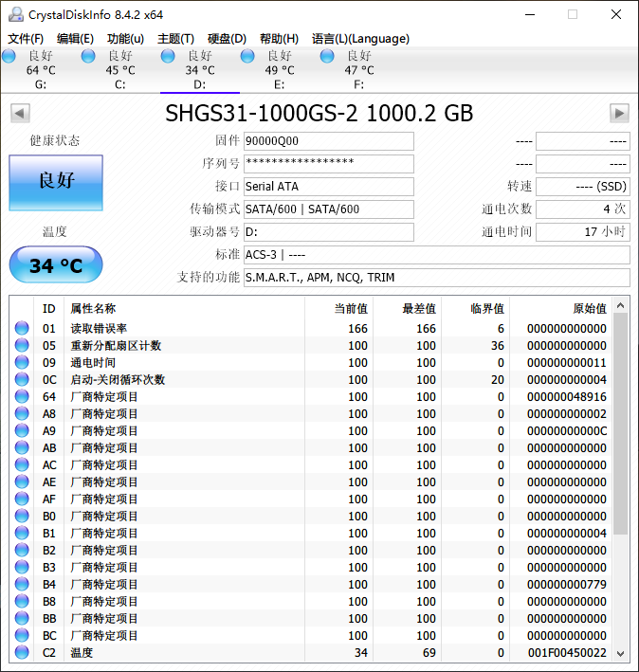Select the 重新分配扇区计数 attribute name
Image resolution: width=639 pixels, height=672 pixels.
pyautogui.click(x=116, y=346)
